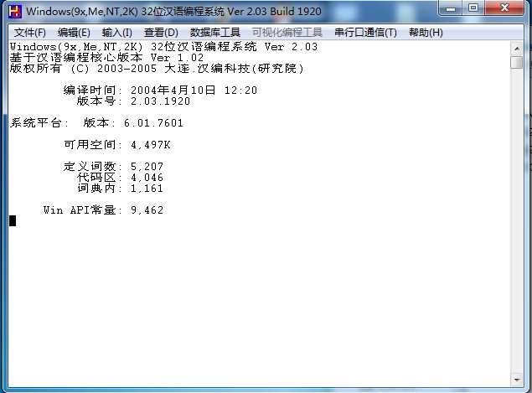This screenshot has height=393, width=532.
Task: Click the black cursor block in console
Action: [13, 220]
